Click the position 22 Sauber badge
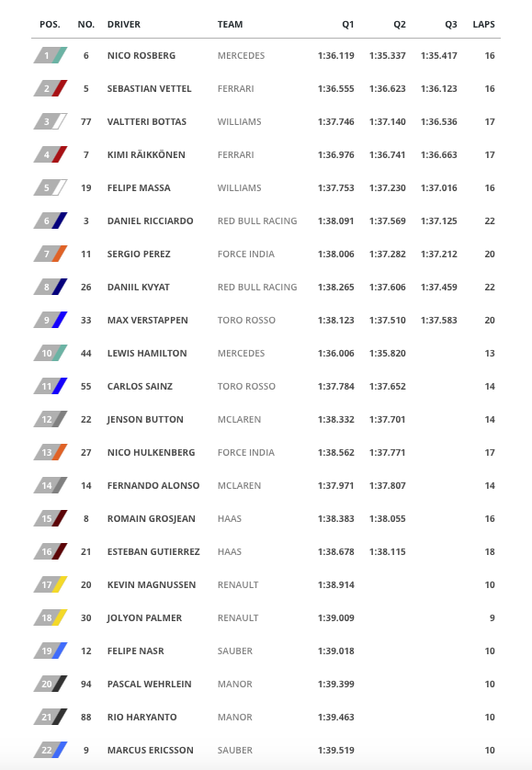Viewport: 532px width, 770px height. click(x=51, y=750)
